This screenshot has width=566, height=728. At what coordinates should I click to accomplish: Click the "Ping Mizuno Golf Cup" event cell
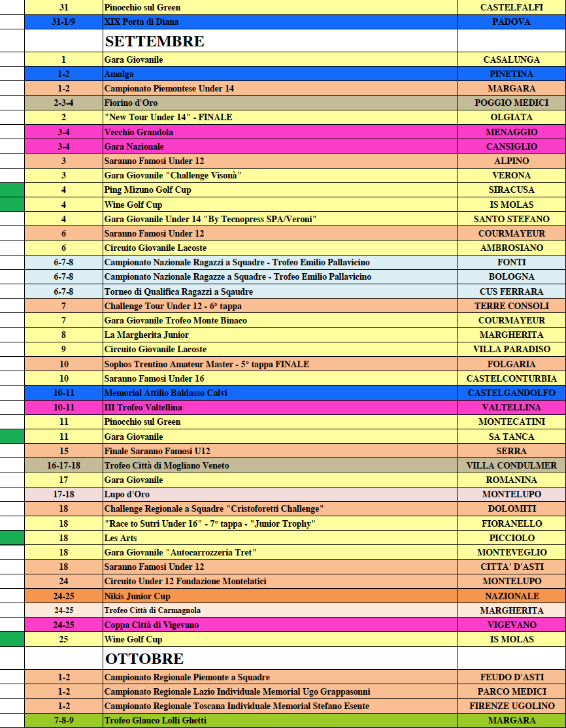279,190
